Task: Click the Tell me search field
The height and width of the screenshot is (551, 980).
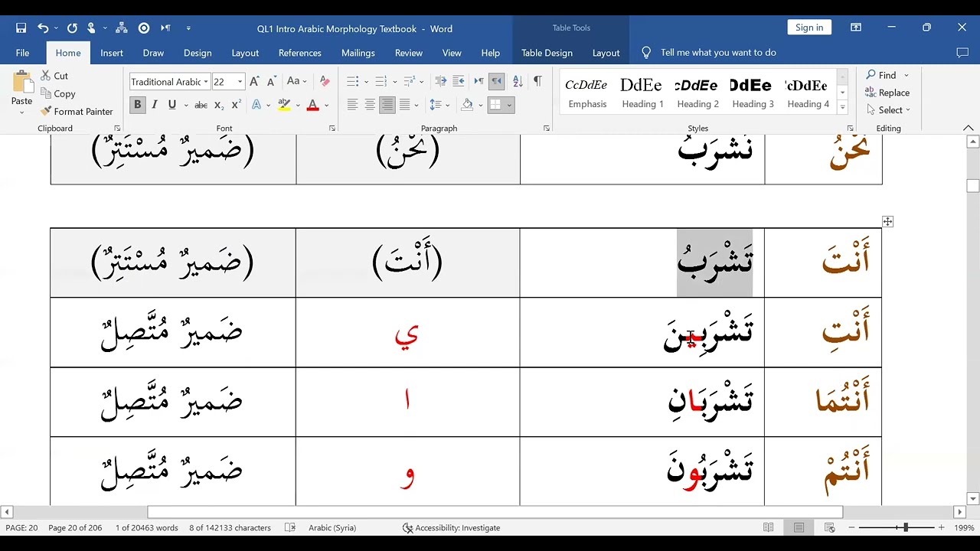Action: [x=718, y=53]
